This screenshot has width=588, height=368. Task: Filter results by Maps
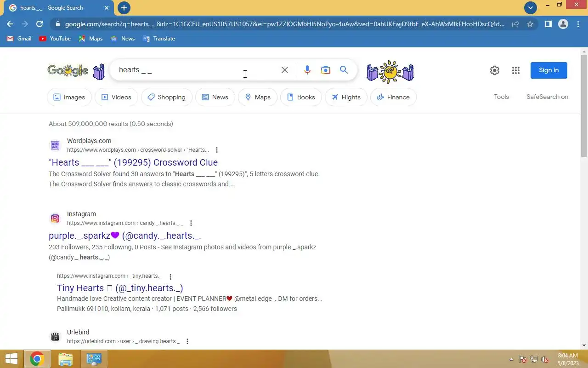click(x=258, y=97)
